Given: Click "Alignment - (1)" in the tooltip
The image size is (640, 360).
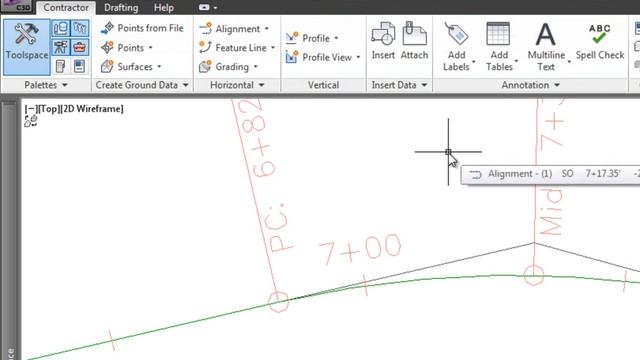Looking at the screenshot, I should pos(520,174).
